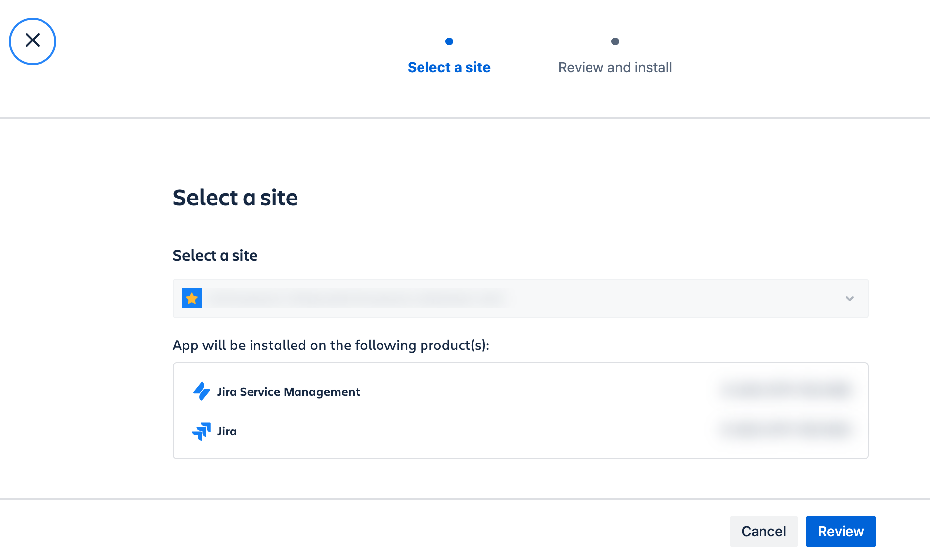Image resolution: width=930 pixels, height=560 pixels.
Task: Click the Jira product logo icon
Action: (x=201, y=431)
